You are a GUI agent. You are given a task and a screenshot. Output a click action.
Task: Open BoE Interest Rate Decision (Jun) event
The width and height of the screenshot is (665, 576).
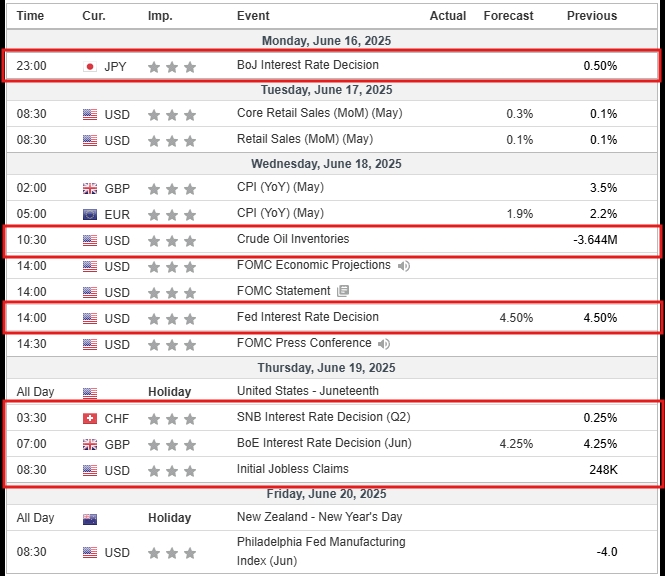coord(324,443)
